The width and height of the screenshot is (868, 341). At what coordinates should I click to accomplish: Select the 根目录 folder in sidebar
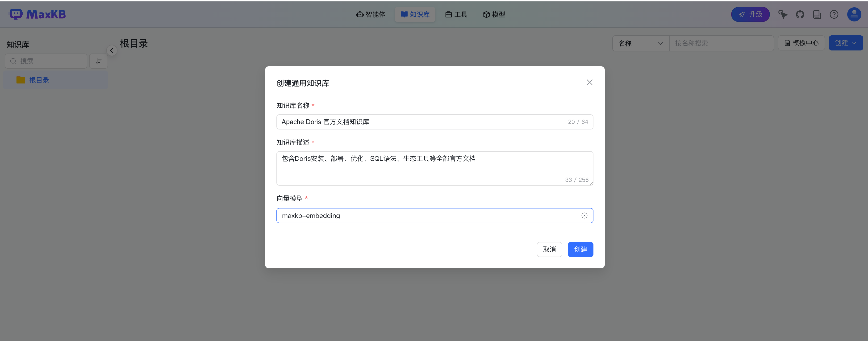click(x=39, y=80)
